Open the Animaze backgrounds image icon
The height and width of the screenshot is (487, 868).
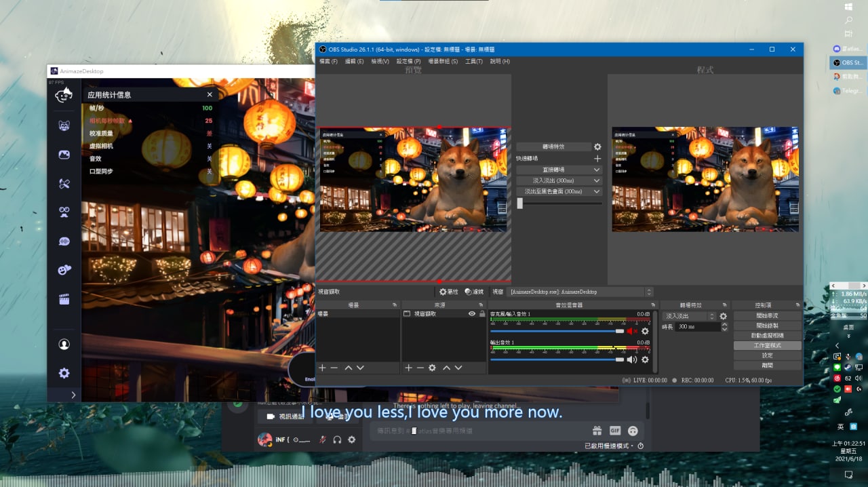(x=64, y=155)
